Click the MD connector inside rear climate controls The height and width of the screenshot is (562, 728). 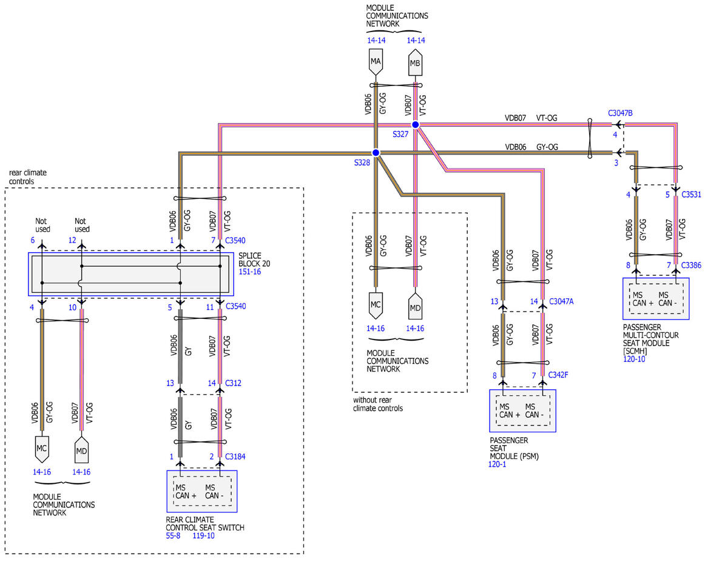(82, 449)
